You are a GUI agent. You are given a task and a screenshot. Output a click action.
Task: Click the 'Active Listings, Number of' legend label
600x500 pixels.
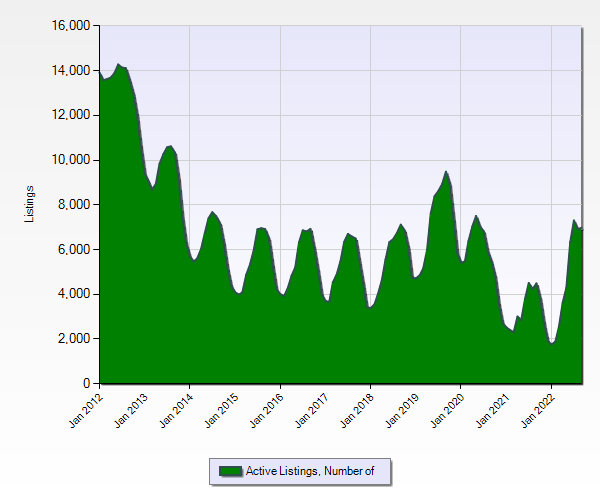coord(309,471)
